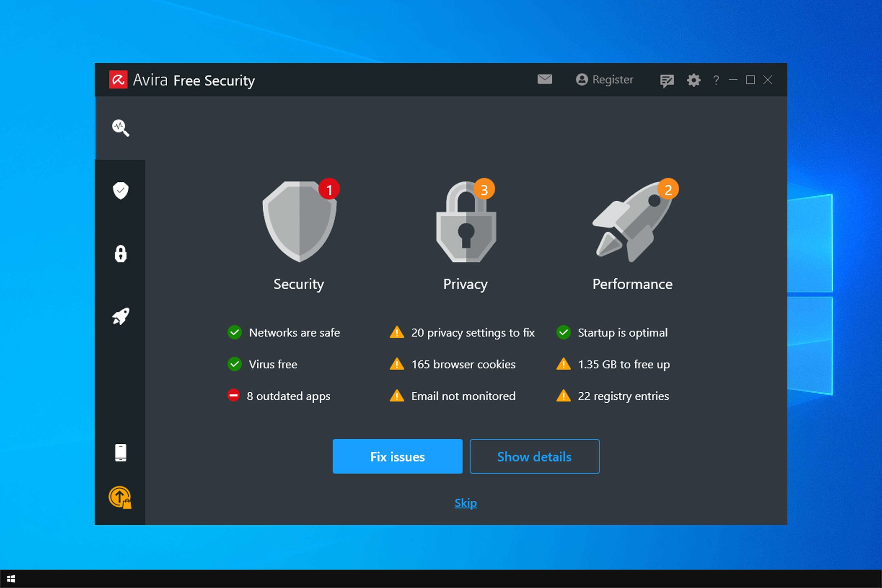882x588 pixels.
Task: Click green check beside Startup is optimal
Action: coord(564,332)
